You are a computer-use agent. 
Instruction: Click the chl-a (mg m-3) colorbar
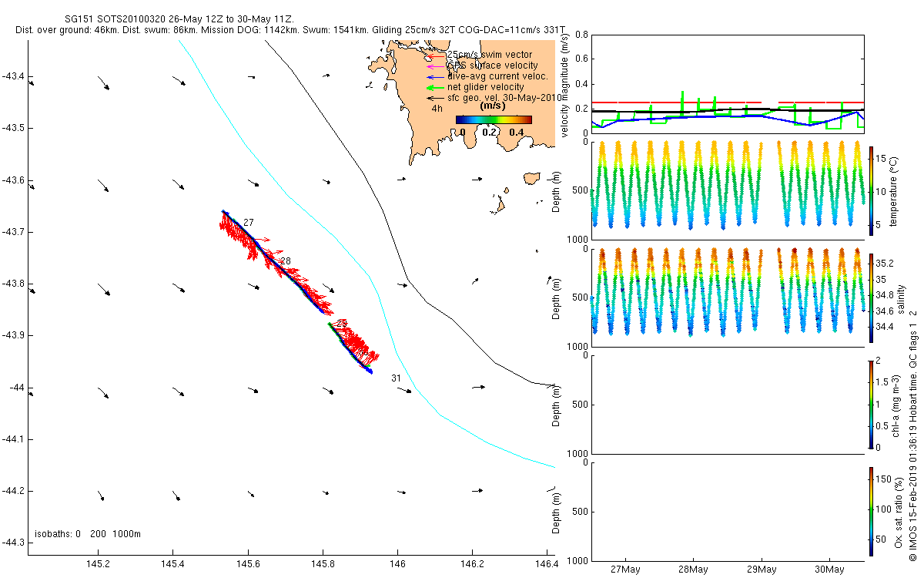click(871, 403)
